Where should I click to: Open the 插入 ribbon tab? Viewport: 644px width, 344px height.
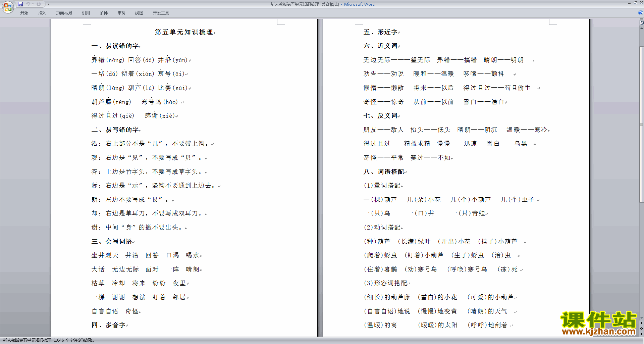(42, 13)
